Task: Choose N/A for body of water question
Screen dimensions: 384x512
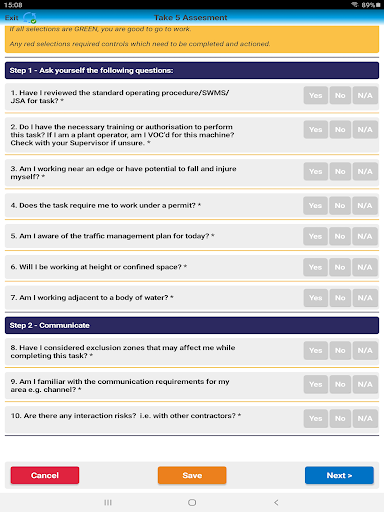Action: [365, 298]
